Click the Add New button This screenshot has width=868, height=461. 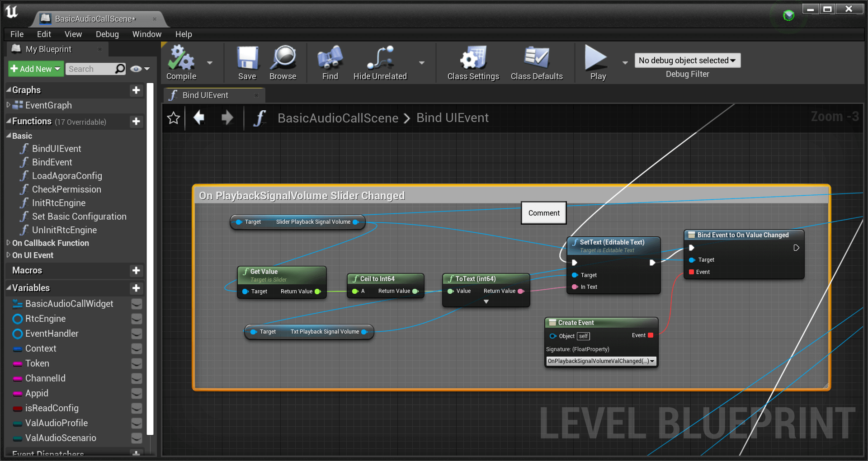[36, 69]
